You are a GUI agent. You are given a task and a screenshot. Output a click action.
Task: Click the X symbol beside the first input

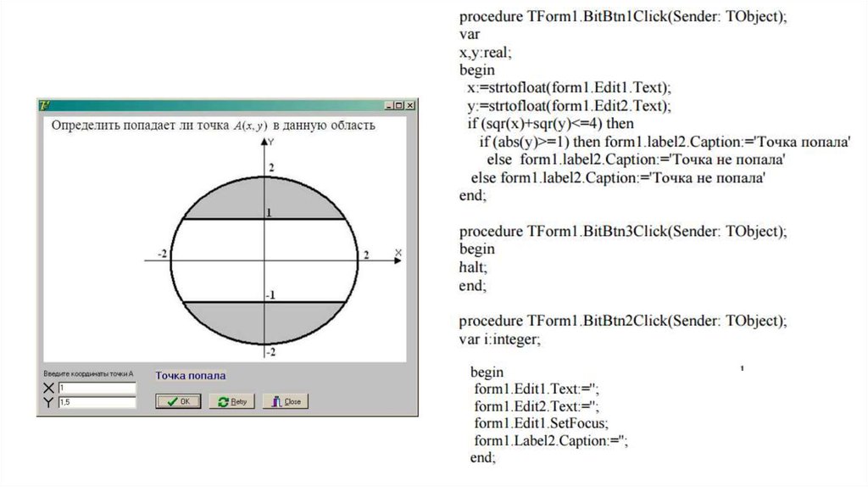(x=49, y=388)
